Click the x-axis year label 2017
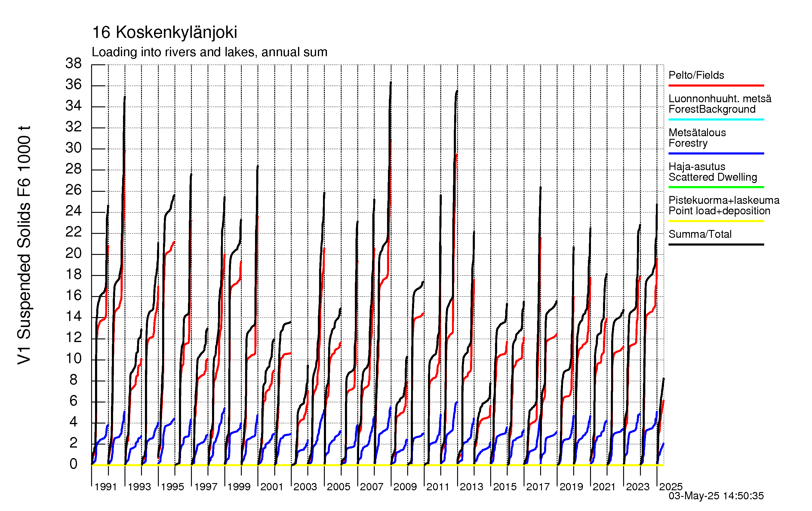The height and width of the screenshot is (511, 812). point(538,487)
